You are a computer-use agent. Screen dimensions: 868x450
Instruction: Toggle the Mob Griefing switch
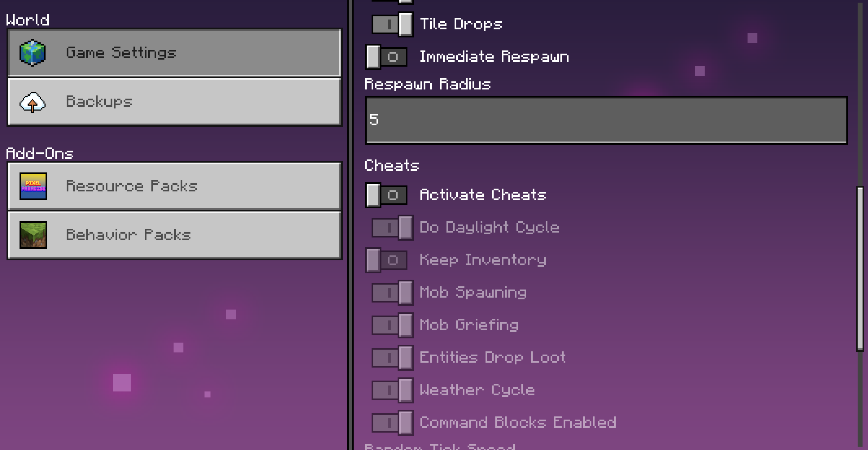click(392, 325)
